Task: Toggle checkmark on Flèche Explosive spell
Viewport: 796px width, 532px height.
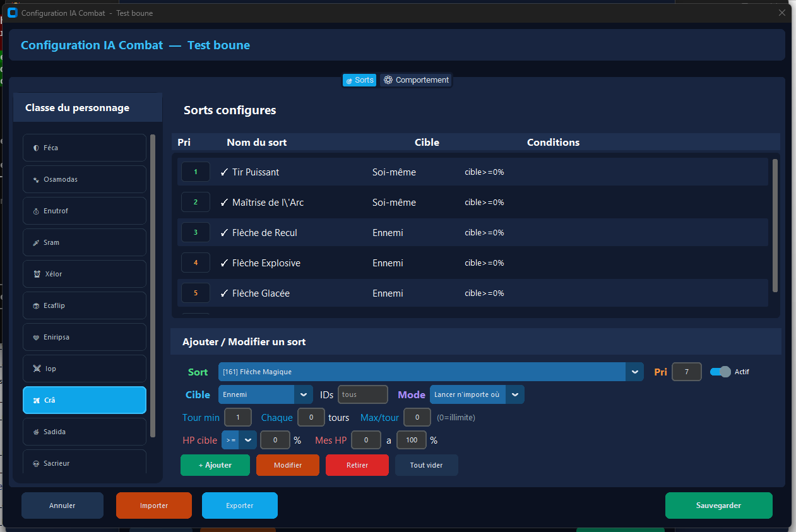Action: [x=224, y=263]
